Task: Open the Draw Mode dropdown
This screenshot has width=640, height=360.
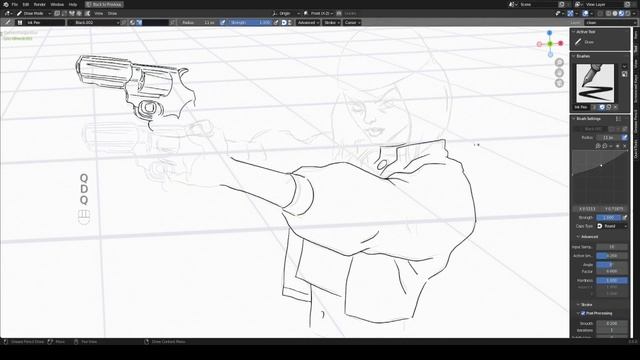Action: [x=34, y=13]
